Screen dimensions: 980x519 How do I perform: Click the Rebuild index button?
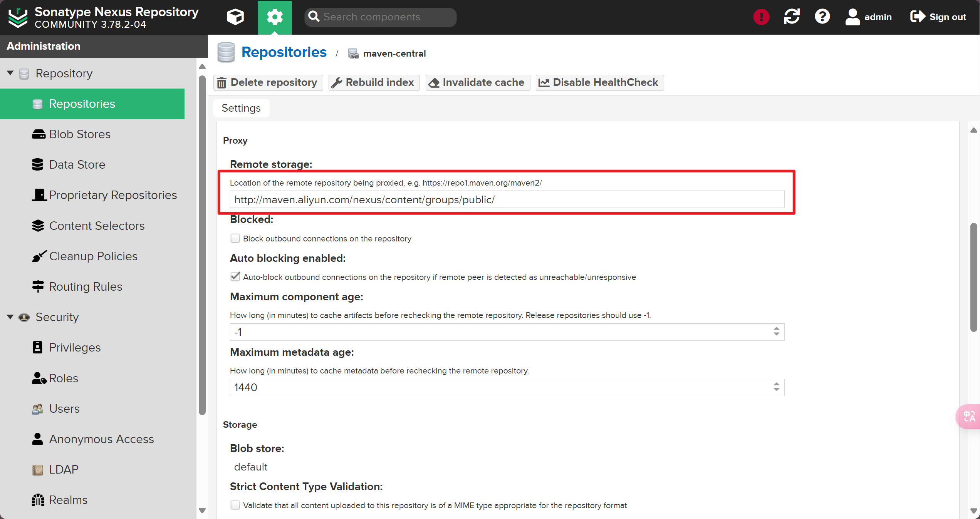374,82
